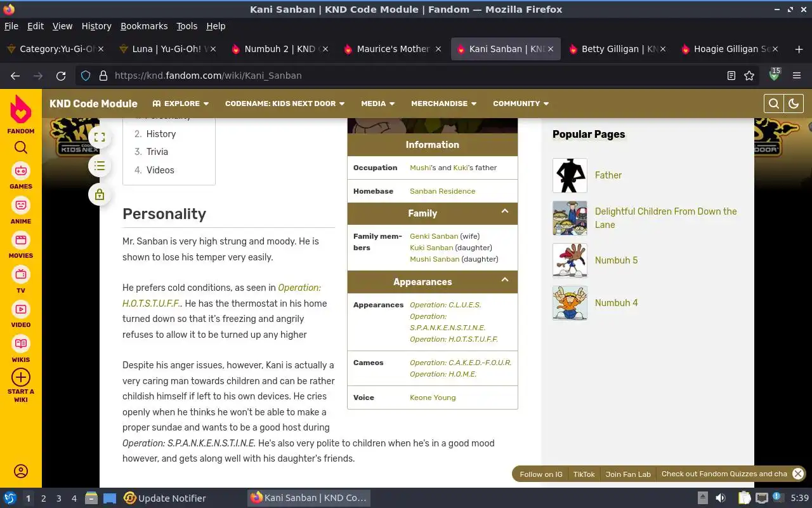Collapse the Appearances infobox section

[x=505, y=280]
